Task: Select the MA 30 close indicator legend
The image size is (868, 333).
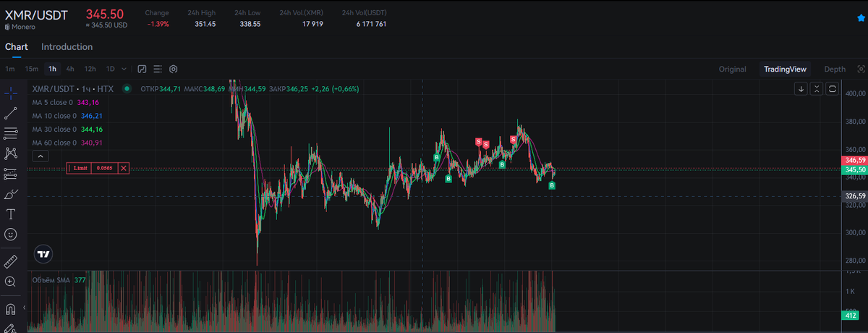Action: click(66, 129)
